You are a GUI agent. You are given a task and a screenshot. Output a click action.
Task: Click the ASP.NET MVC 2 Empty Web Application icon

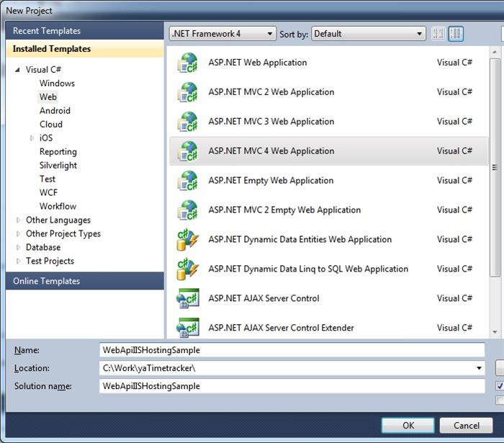click(188, 210)
